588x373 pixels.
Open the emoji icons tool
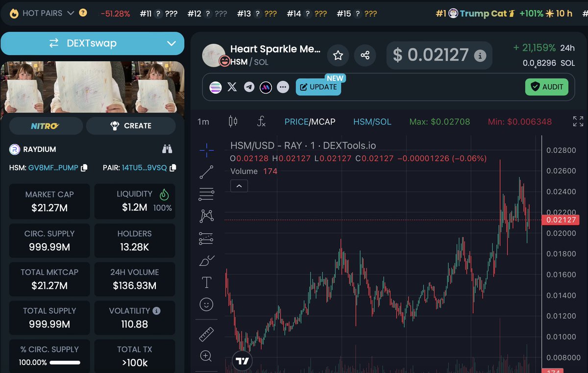point(207,304)
